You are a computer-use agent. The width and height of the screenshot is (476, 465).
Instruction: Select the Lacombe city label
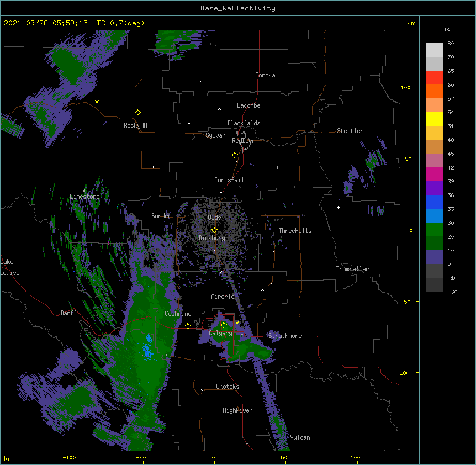pos(248,105)
